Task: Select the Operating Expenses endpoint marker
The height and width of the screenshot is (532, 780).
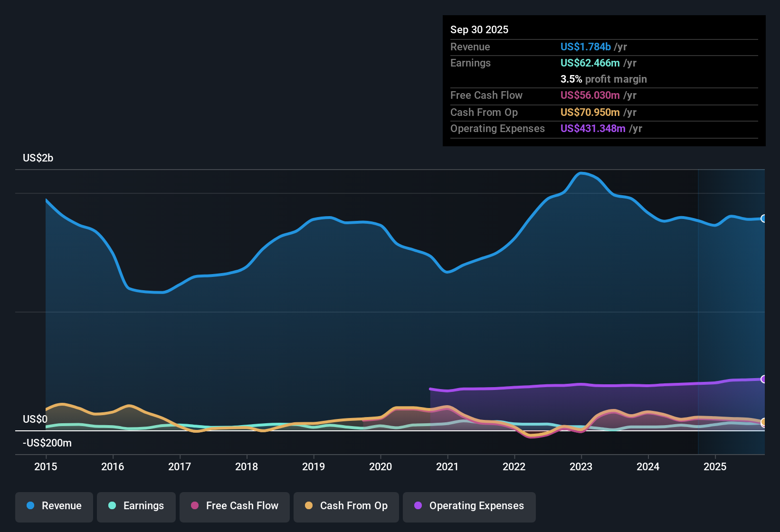Action: [764, 379]
